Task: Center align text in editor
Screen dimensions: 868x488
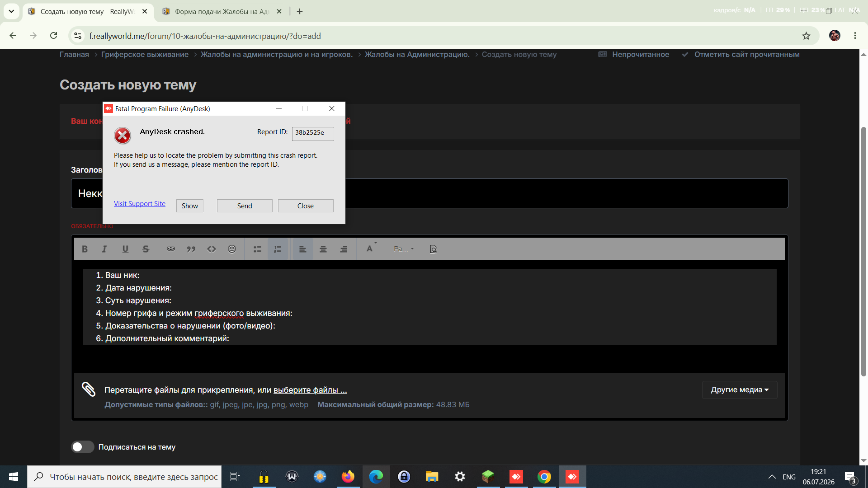Action: (323, 249)
